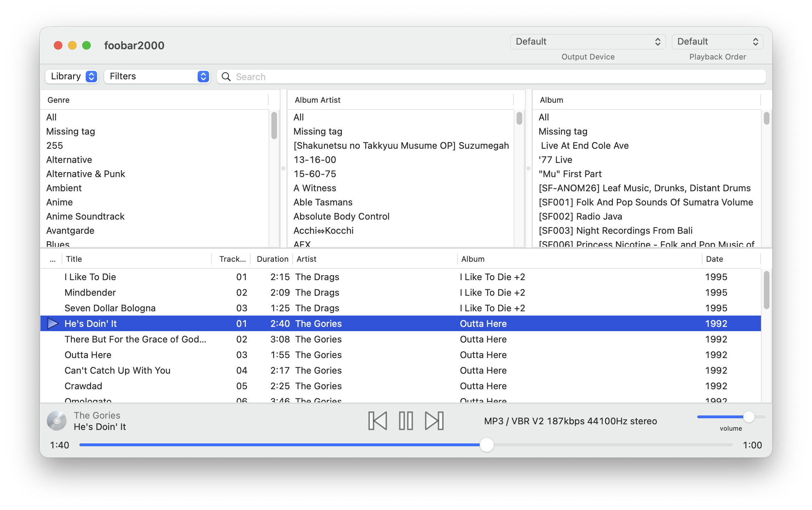Image resolution: width=812 pixels, height=510 pixels.
Task: Open the Library view selector
Action: click(x=72, y=76)
